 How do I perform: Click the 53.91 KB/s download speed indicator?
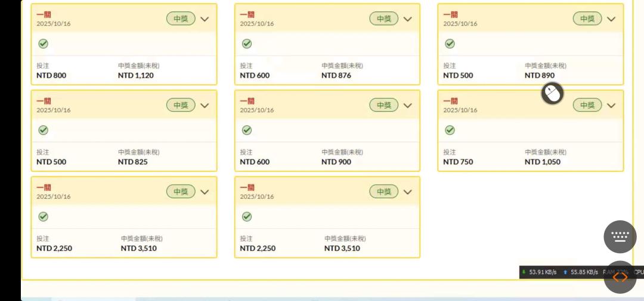(540, 272)
